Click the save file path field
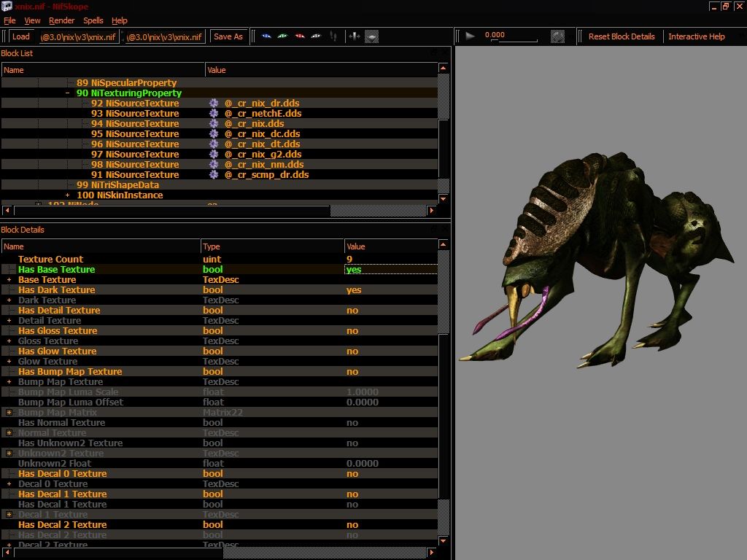The height and width of the screenshot is (560, 747). [165, 36]
